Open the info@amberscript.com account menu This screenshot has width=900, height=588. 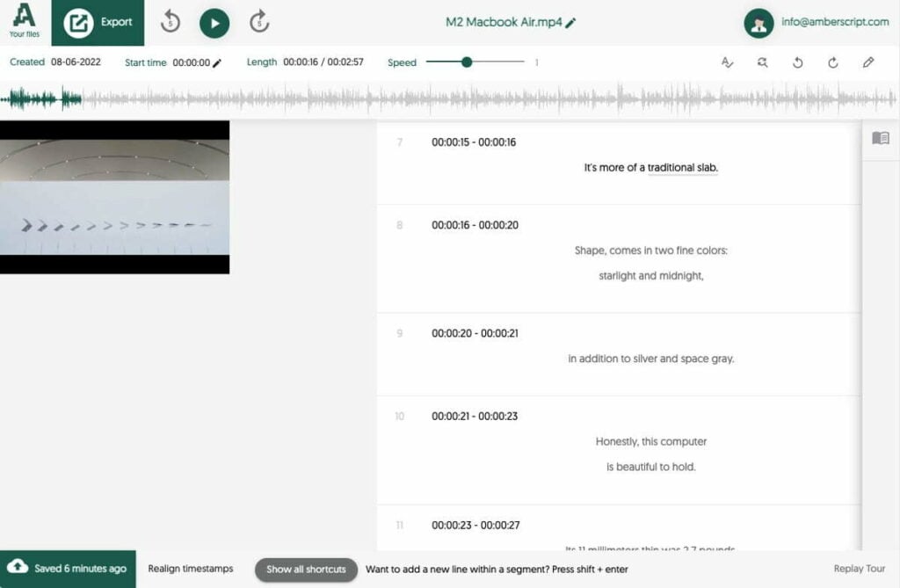(x=835, y=22)
